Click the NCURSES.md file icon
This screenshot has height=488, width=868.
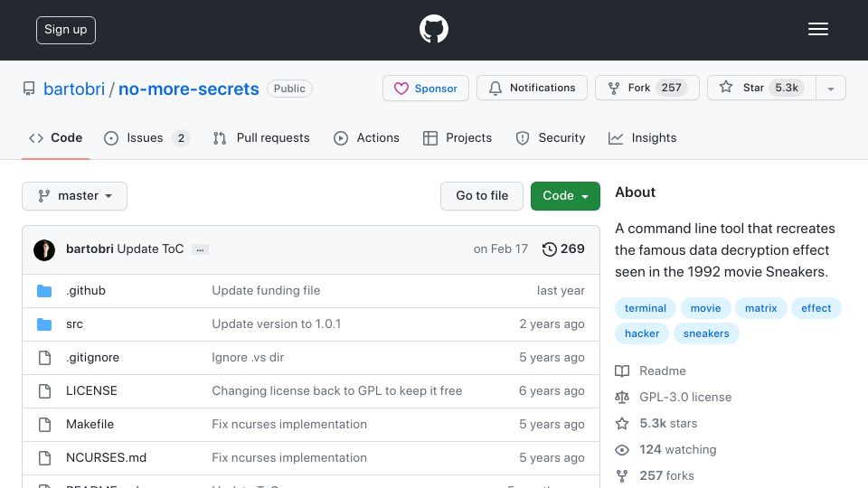[x=45, y=458]
